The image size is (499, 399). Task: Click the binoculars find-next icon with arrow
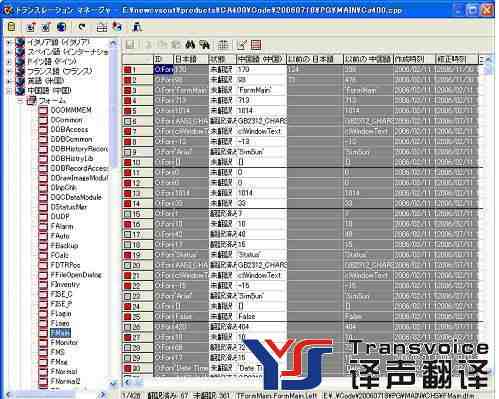coord(204,44)
